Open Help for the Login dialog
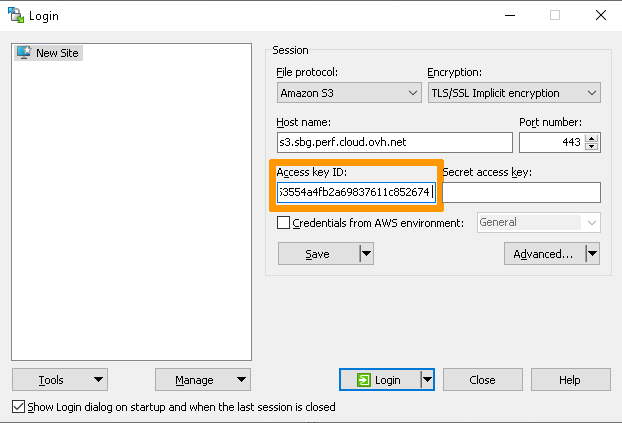This screenshot has height=423, width=622. click(x=570, y=380)
